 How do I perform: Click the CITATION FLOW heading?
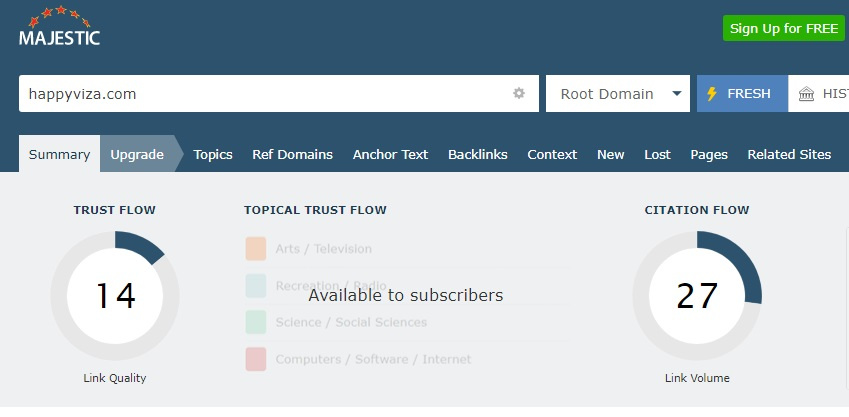point(697,210)
